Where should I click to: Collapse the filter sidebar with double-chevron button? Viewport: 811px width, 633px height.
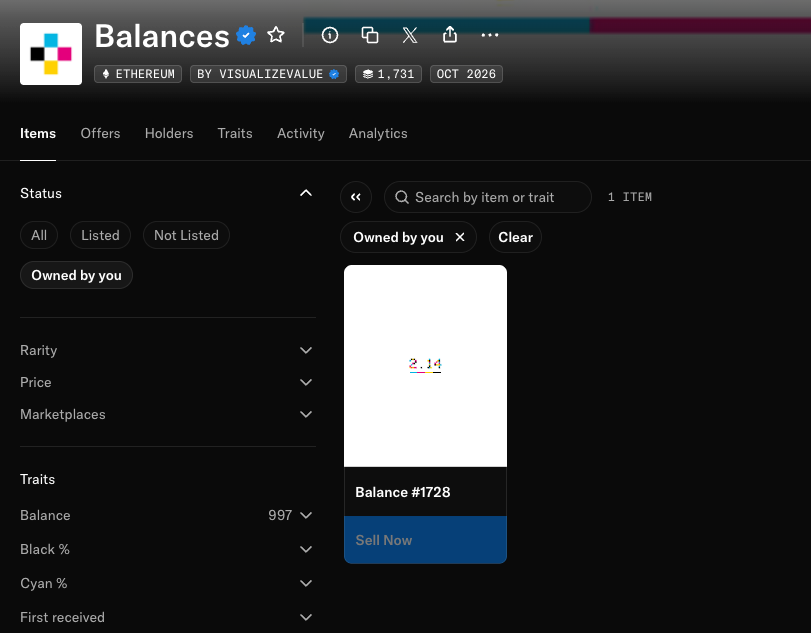(x=356, y=197)
